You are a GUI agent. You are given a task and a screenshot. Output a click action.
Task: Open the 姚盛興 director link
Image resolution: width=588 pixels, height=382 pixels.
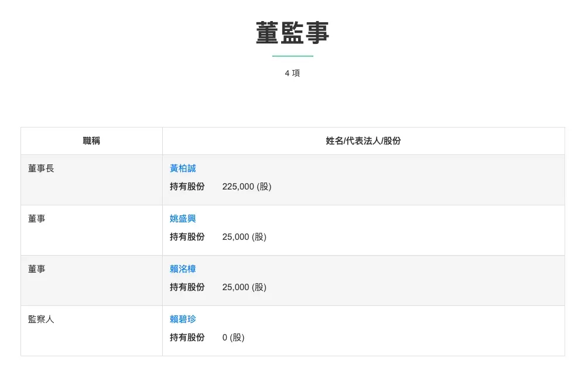183,219
